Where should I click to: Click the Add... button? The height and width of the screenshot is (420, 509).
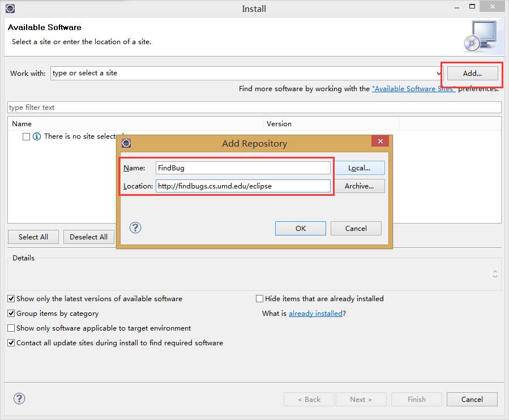pos(472,74)
